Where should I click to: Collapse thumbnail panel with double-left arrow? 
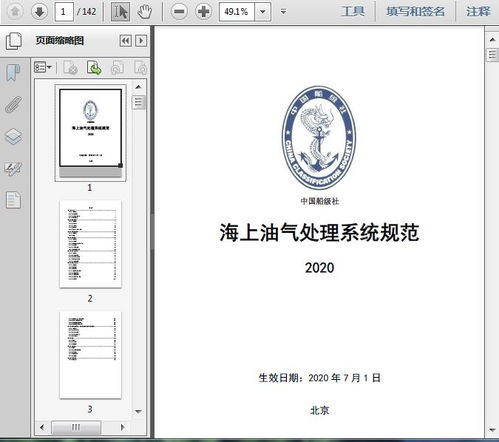coord(125,41)
